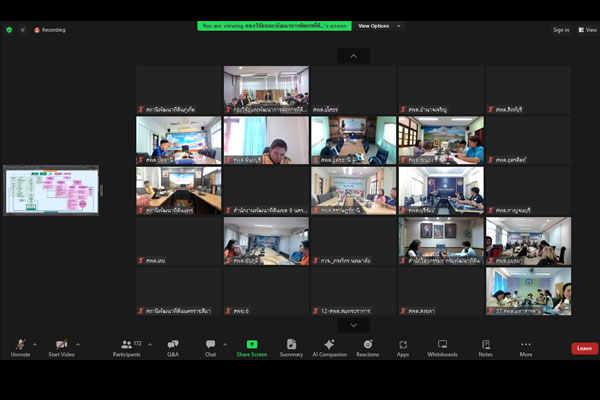
Task: Click the green Share Screen button
Action: 251,345
